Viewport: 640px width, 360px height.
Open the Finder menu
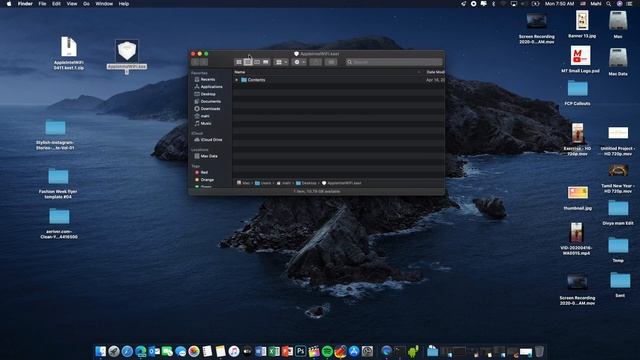(25, 4)
